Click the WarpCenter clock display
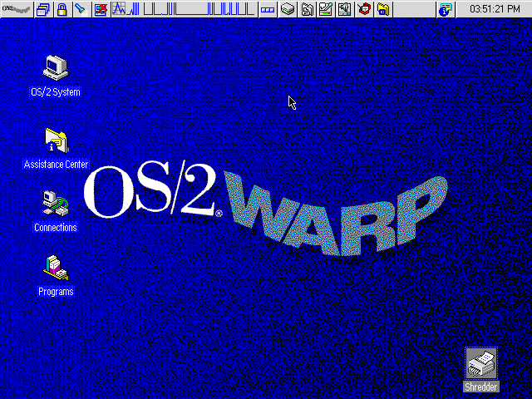 point(494,10)
